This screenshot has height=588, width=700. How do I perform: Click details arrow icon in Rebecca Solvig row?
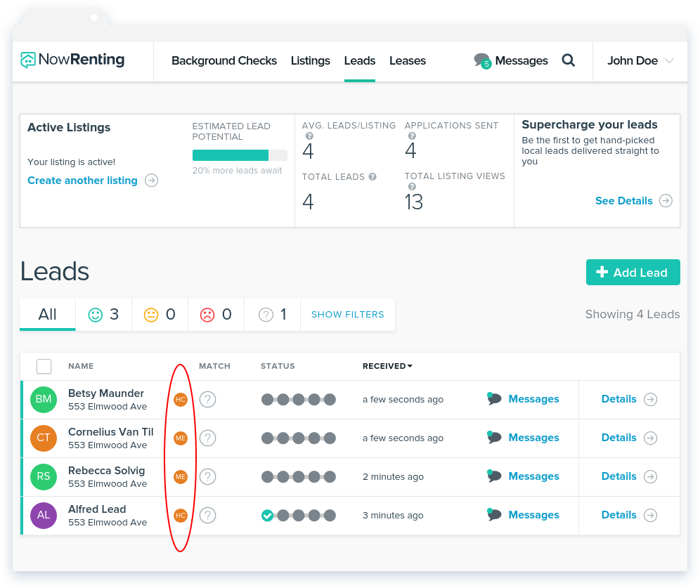coord(650,476)
